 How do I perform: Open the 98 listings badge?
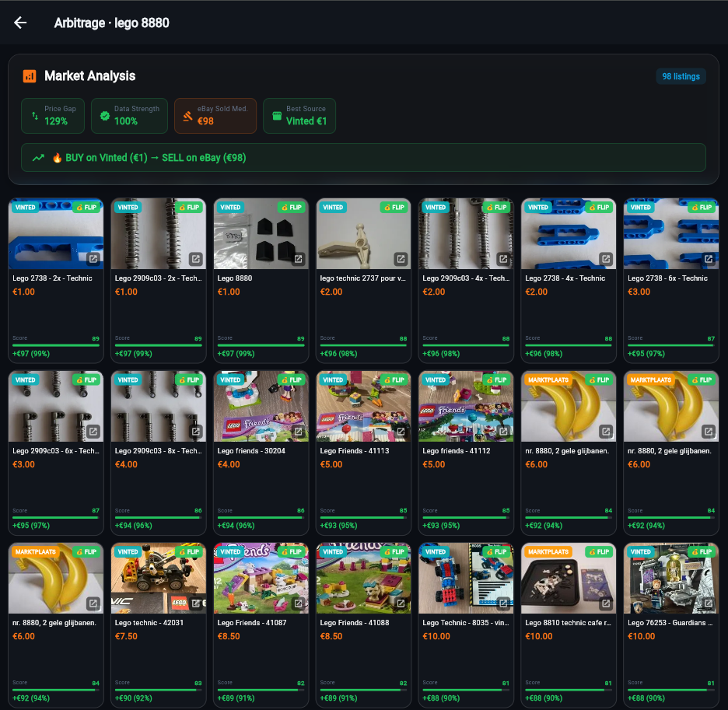click(x=681, y=76)
